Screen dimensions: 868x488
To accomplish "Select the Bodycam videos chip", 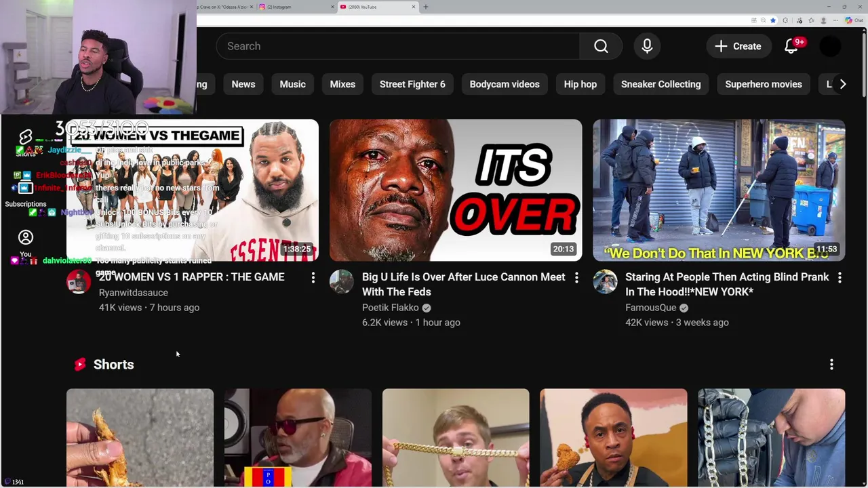I will [x=505, y=84].
